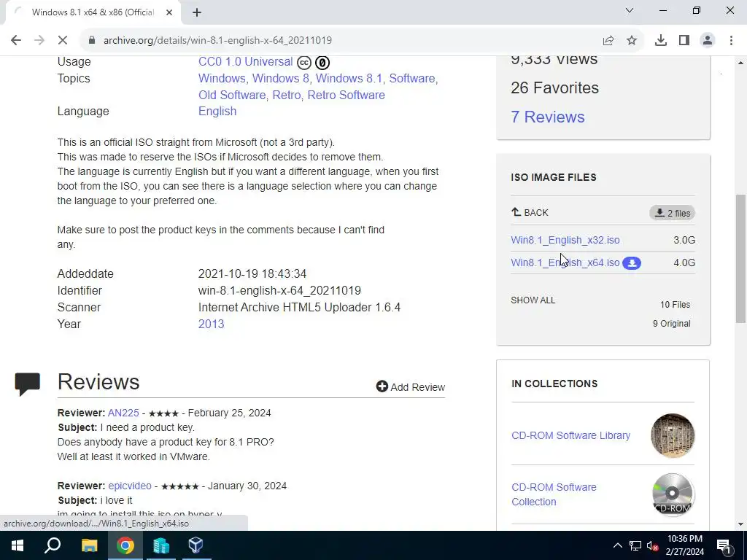This screenshot has width=747, height=560.
Task: Click CD-ROM Software Library thumbnail
Action: [x=673, y=436]
